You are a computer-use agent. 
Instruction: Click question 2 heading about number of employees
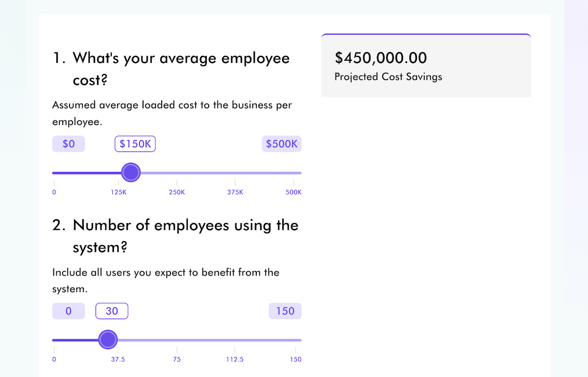click(175, 236)
